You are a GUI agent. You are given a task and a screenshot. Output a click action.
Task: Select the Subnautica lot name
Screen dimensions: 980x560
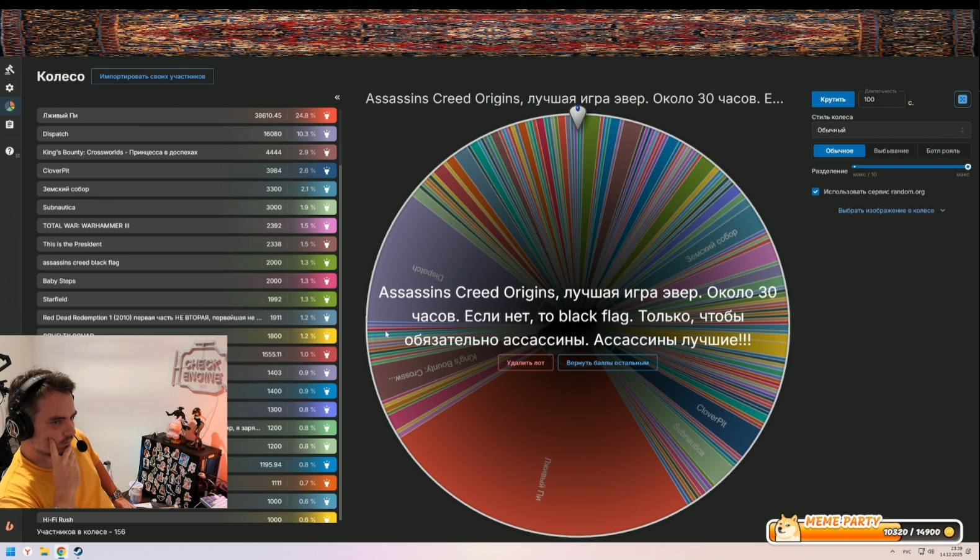tap(59, 207)
